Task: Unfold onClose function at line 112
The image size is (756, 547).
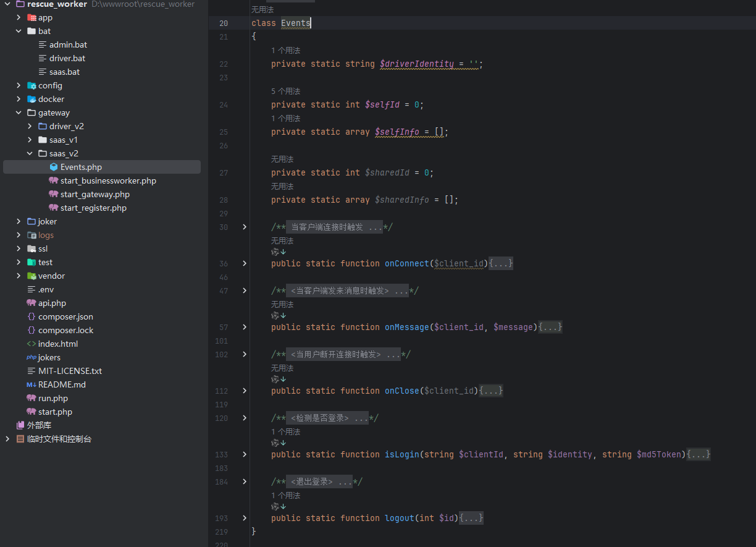Action: tap(245, 391)
